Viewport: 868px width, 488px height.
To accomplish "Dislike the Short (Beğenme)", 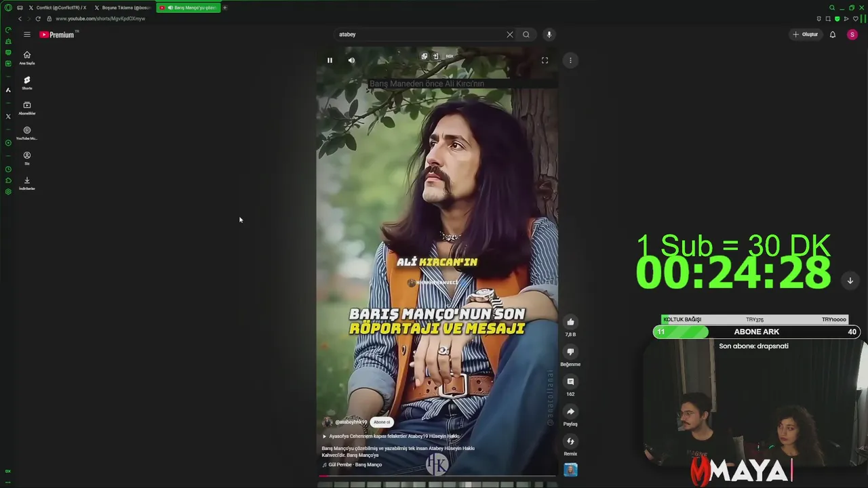I will pos(570,352).
